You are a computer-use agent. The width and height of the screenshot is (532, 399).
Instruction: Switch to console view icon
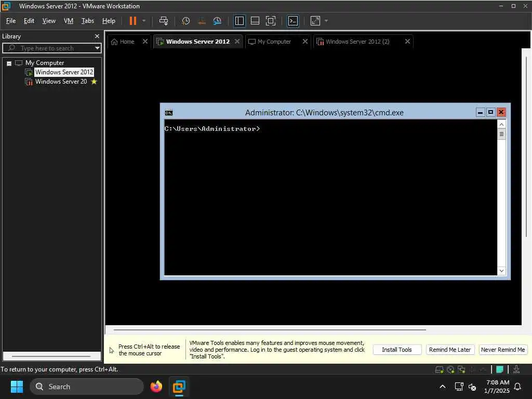click(x=293, y=21)
